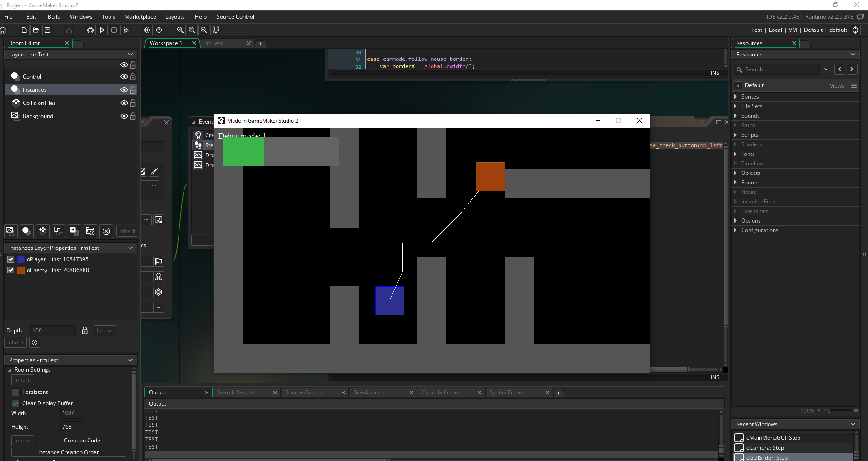Screen dimensions: 868x461
Task: Click the Creation Code button
Action: tap(82, 441)
